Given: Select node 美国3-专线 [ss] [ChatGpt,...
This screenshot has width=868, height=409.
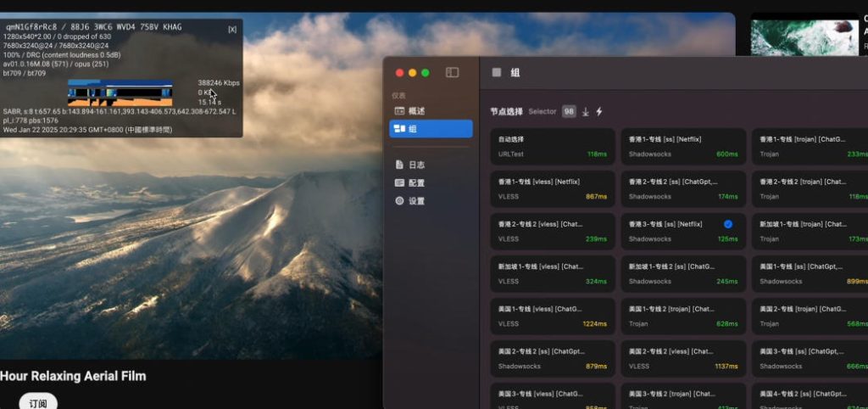Looking at the screenshot, I should [x=810, y=359].
